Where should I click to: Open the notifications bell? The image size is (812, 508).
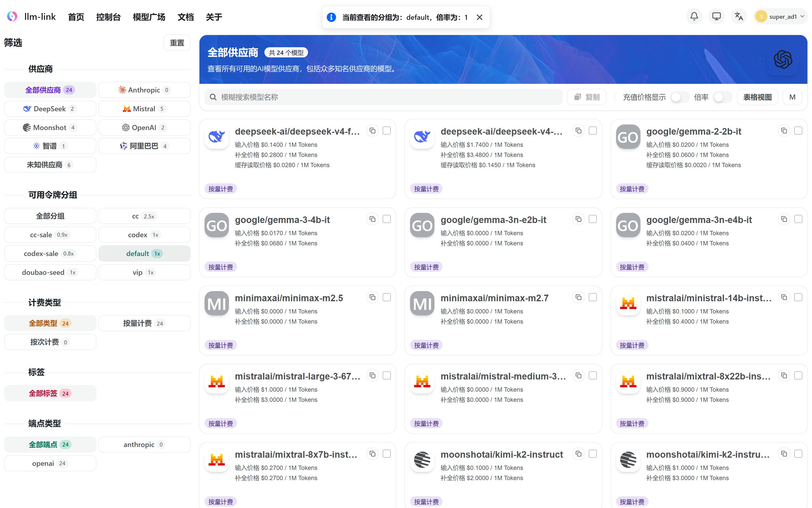(x=694, y=17)
